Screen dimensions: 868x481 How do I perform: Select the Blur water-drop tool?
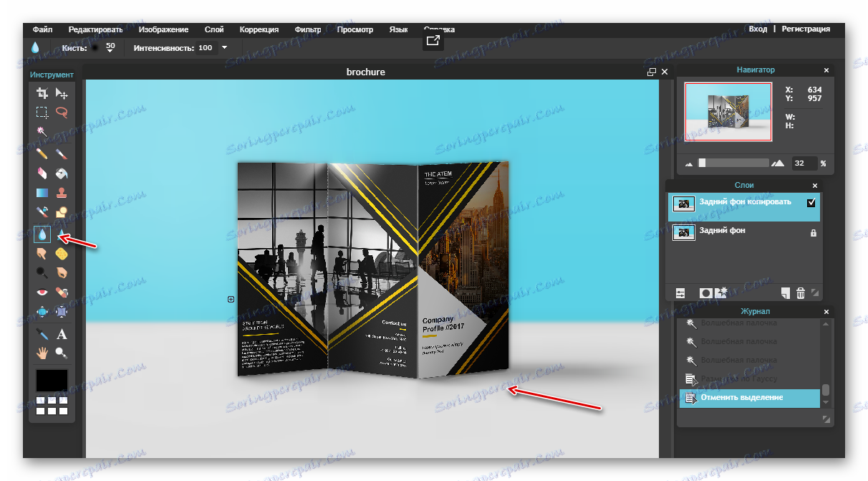(x=42, y=234)
